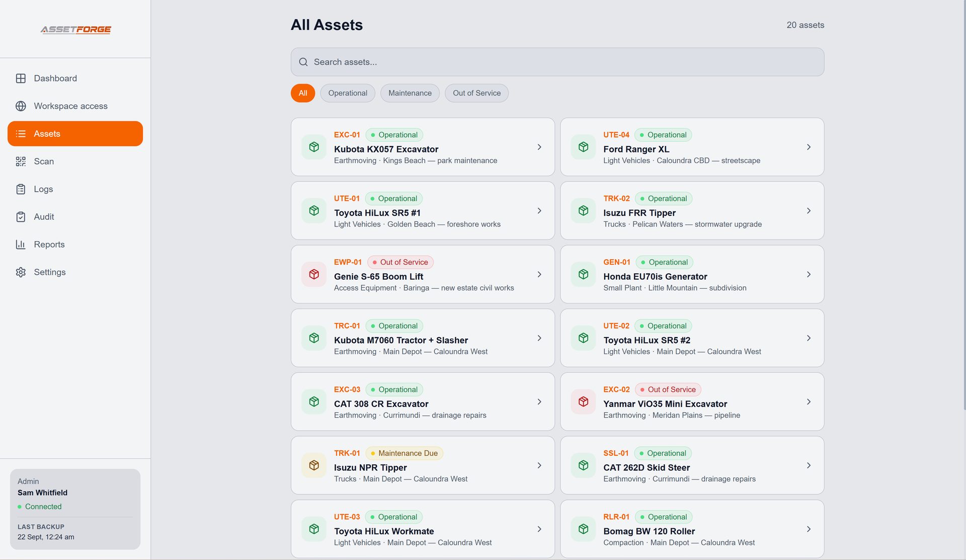
Task: Click the Out of Service badge on EWP-01
Action: 400,262
